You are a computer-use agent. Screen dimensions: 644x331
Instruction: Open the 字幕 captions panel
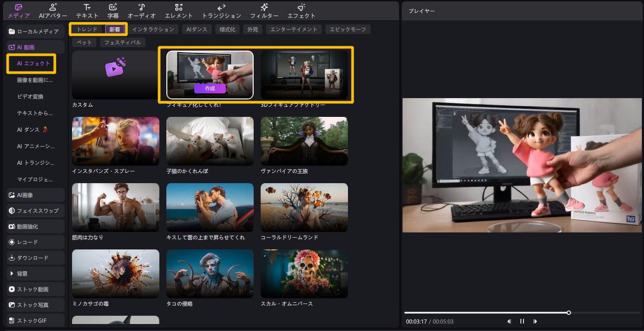(x=113, y=11)
